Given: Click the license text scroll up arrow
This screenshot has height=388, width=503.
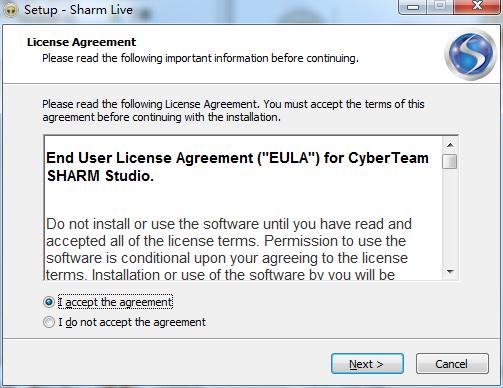Looking at the screenshot, I should [450, 145].
